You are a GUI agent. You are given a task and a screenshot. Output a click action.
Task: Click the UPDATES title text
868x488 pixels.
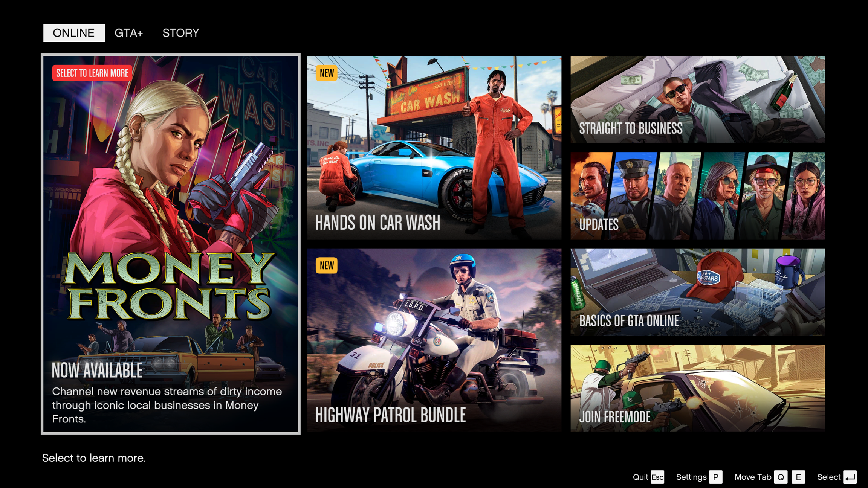599,225
